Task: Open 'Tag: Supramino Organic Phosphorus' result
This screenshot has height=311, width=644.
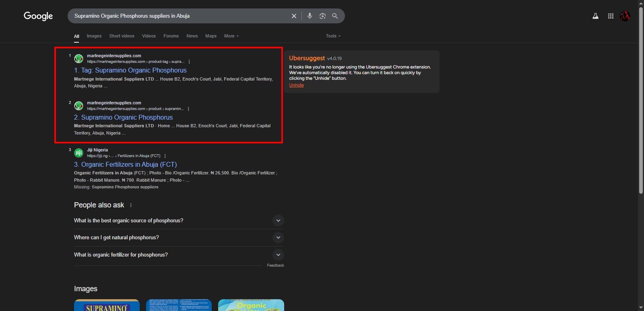Action: (130, 70)
